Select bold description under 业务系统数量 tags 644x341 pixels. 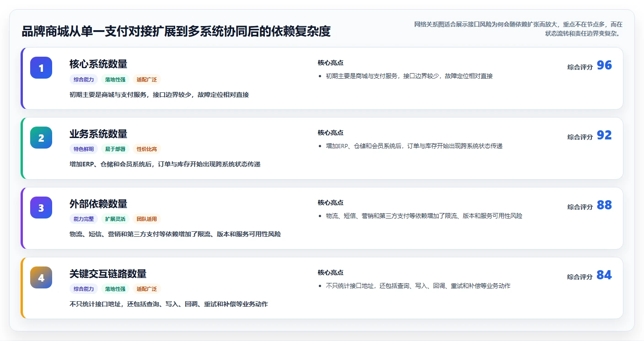coord(165,164)
